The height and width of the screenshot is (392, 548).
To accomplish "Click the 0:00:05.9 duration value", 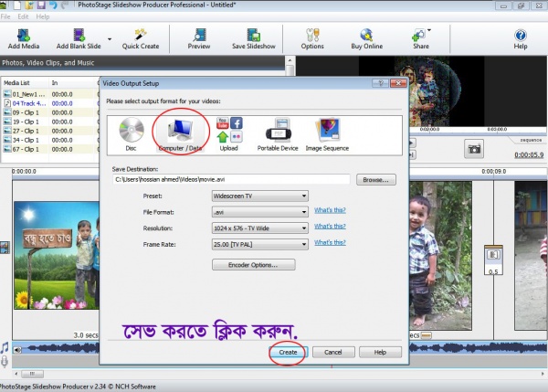I will pyautogui.click(x=529, y=154).
